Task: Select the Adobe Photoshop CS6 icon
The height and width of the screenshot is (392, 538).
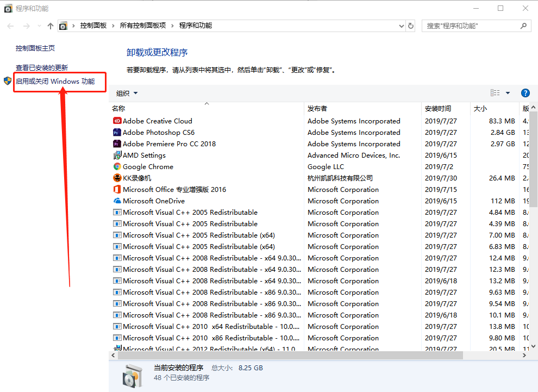Action: pos(117,132)
